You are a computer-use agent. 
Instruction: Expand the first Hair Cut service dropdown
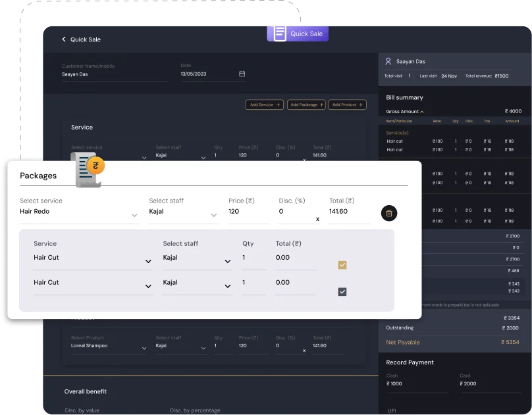(x=148, y=261)
